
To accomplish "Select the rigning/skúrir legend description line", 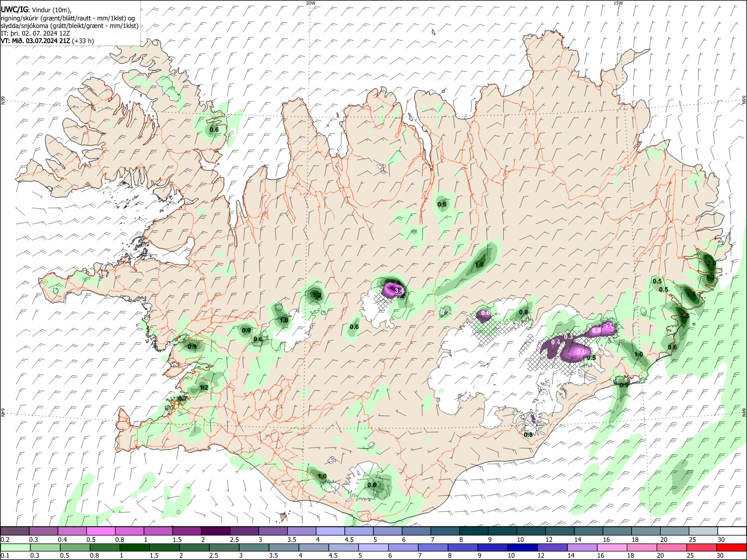I will pos(67,18).
